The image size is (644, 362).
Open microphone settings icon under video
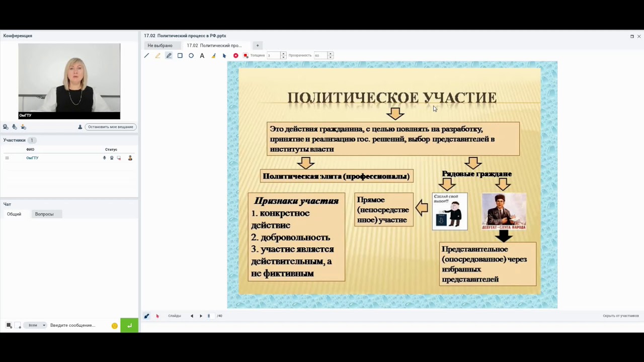14,127
